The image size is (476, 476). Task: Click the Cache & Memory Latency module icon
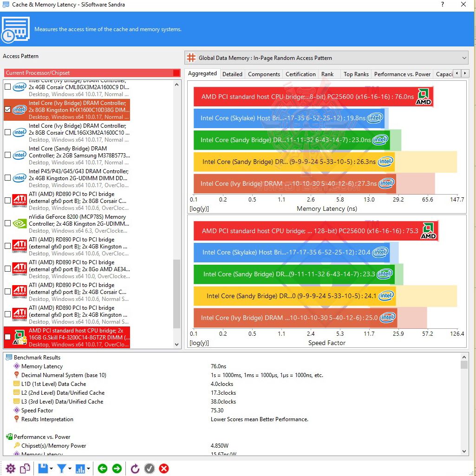(15, 29)
